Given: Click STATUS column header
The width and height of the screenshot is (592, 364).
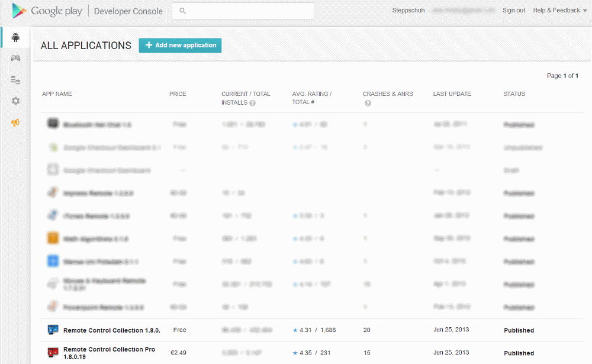Looking at the screenshot, I should pyautogui.click(x=514, y=94).
